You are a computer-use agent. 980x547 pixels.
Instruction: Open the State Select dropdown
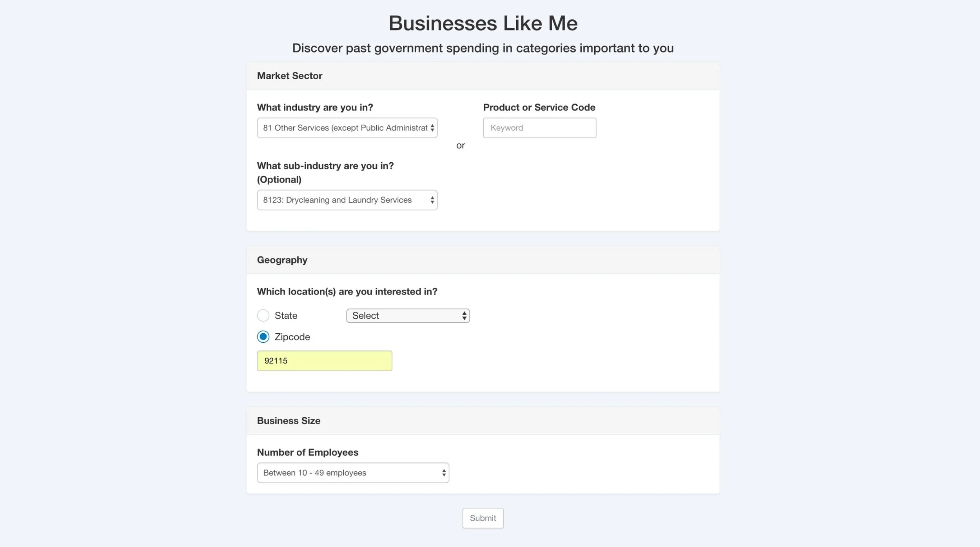click(x=408, y=316)
